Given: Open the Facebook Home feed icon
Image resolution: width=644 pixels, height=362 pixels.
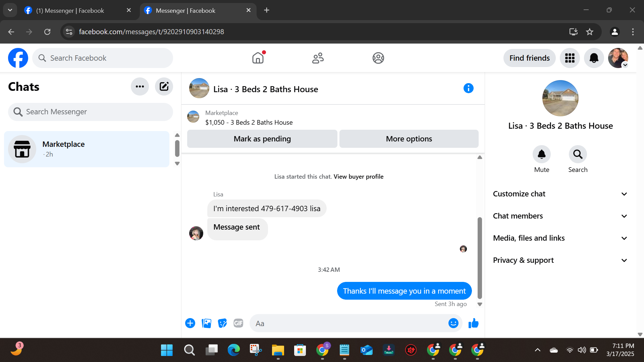Looking at the screenshot, I should pos(258,58).
